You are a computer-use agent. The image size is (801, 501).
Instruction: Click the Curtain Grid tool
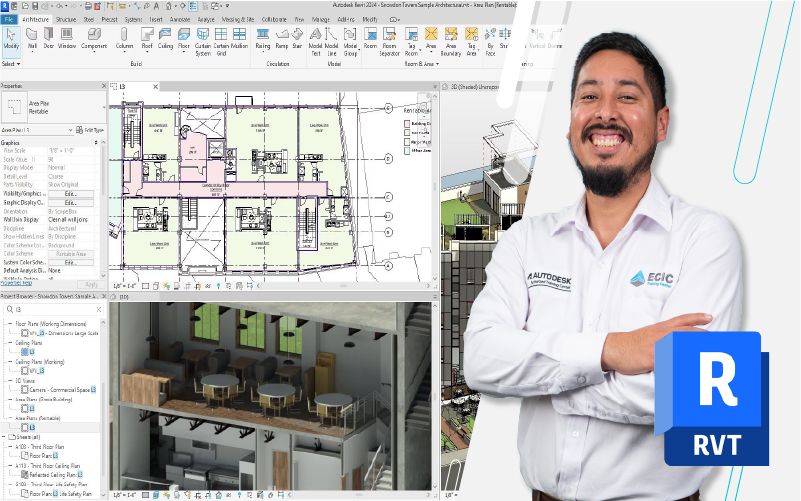point(221,42)
